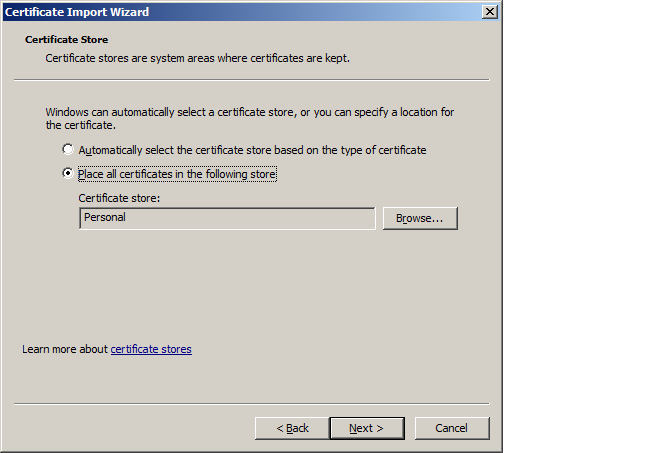The image size is (647, 453).
Task: Click the 'Learn more about' text
Action: [x=65, y=349]
